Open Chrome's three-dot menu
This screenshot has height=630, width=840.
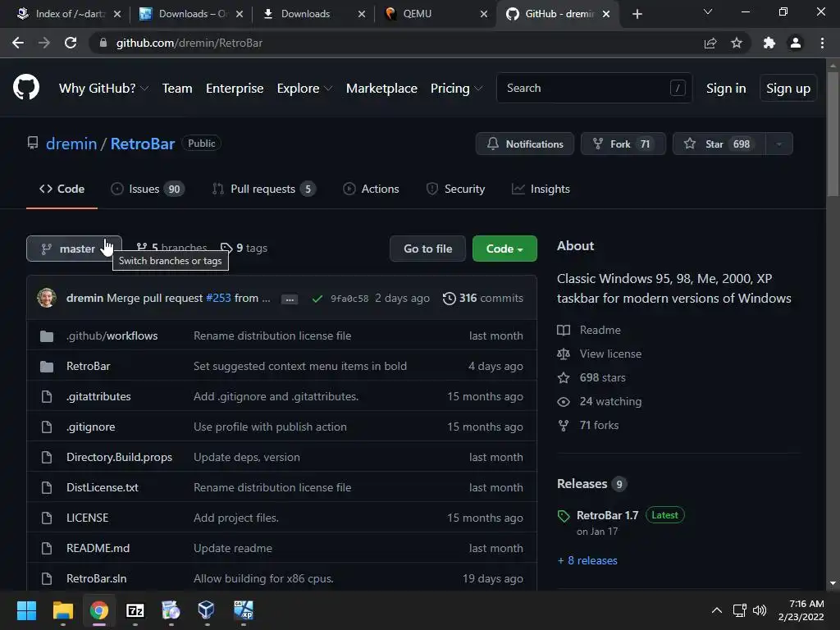pyautogui.click(x=822, y=43)
